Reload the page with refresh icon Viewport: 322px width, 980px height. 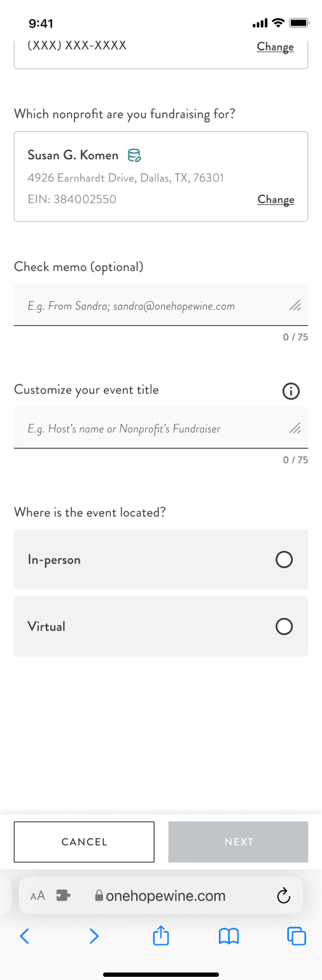(x=284, y=896)
